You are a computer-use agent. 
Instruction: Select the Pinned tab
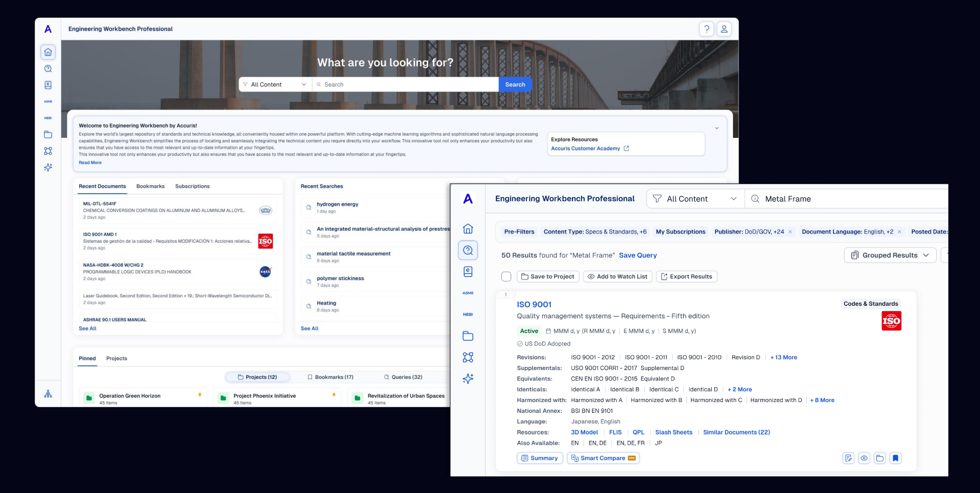[x=87, y=358]
